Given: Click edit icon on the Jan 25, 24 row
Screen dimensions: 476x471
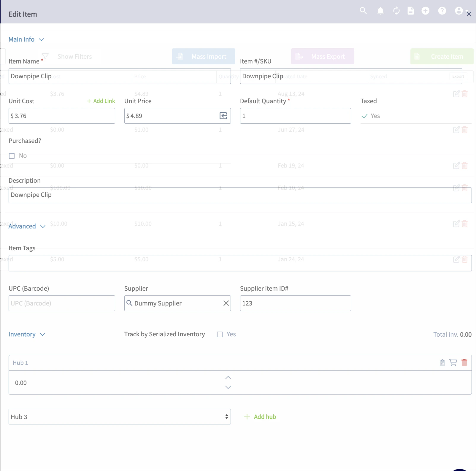Looking at the screenshot, I should [x=456, y=224].
